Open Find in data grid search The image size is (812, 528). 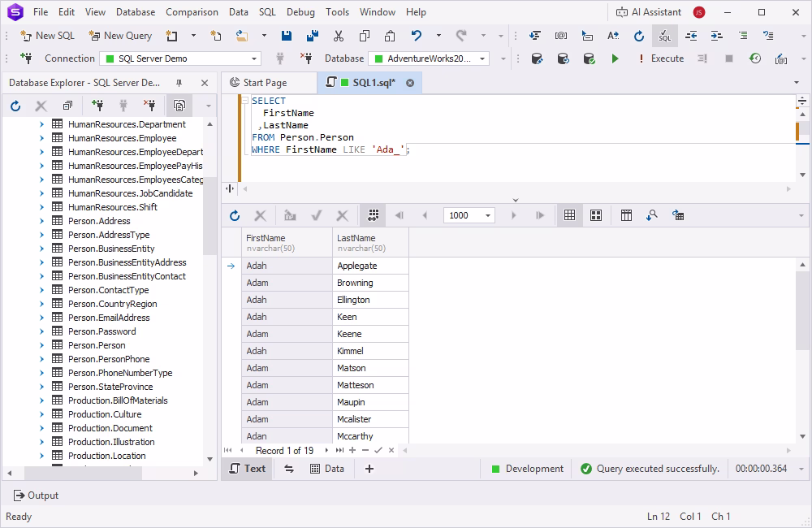click(652, 215)
